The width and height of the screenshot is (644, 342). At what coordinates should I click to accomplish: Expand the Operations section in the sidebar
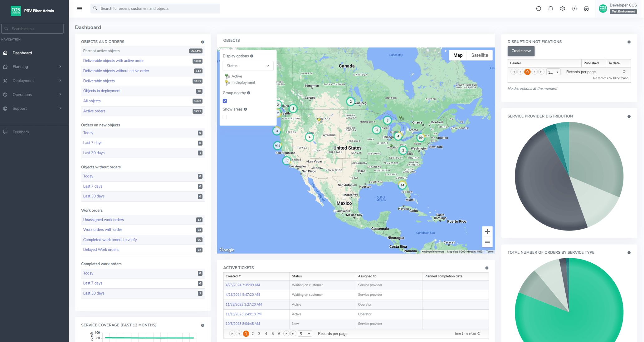pyautogui.click(x=22, y=94)
